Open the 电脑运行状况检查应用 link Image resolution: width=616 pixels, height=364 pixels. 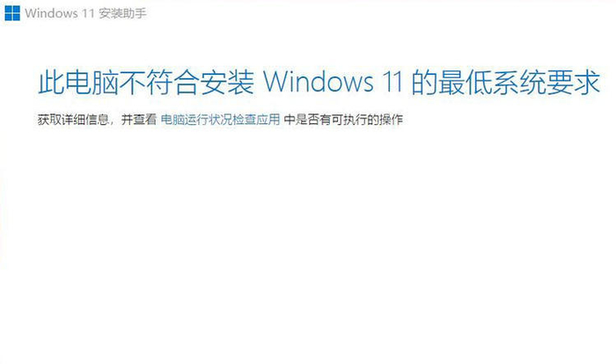(x=220, y=120)
